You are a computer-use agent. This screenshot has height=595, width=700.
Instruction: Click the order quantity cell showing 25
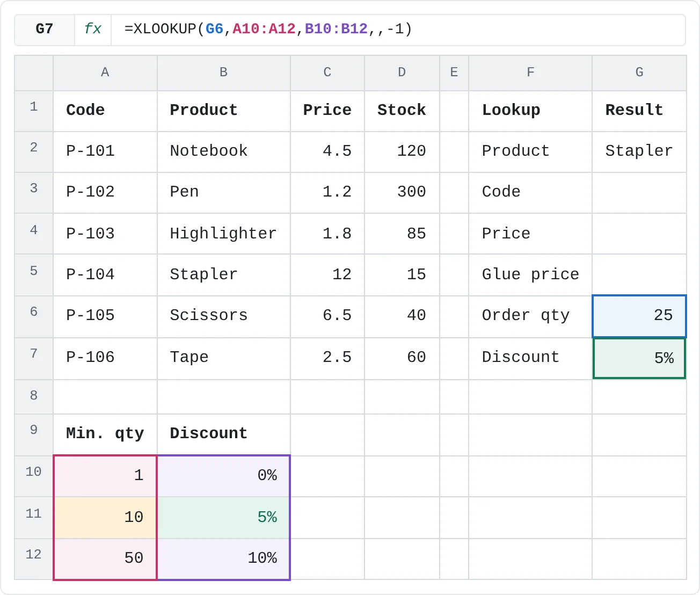tap(639, 316)
